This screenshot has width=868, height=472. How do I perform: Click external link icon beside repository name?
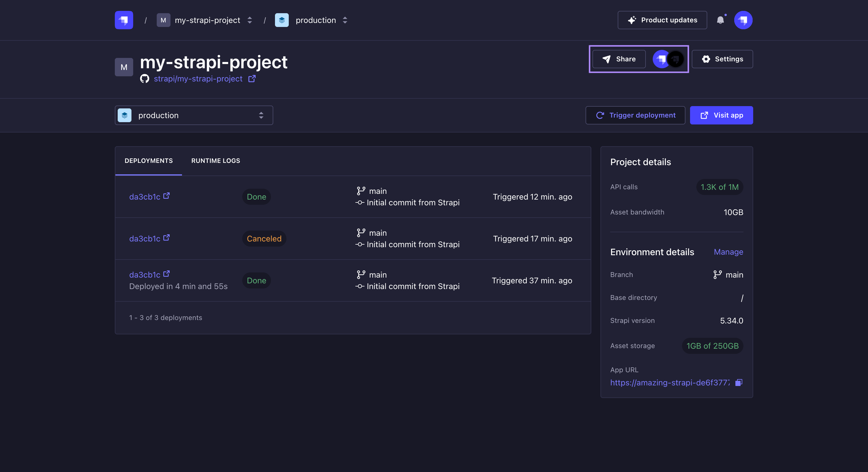[252, 79]
